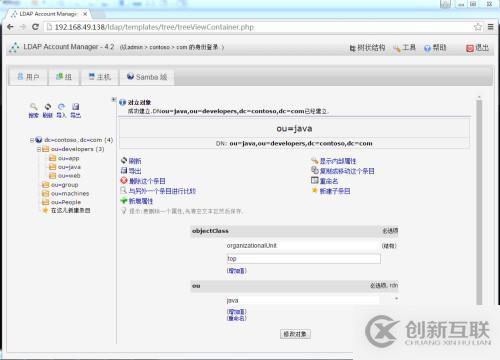Select ou=People in the tree
The image size is (500, 360).
[x=66, y=202]
